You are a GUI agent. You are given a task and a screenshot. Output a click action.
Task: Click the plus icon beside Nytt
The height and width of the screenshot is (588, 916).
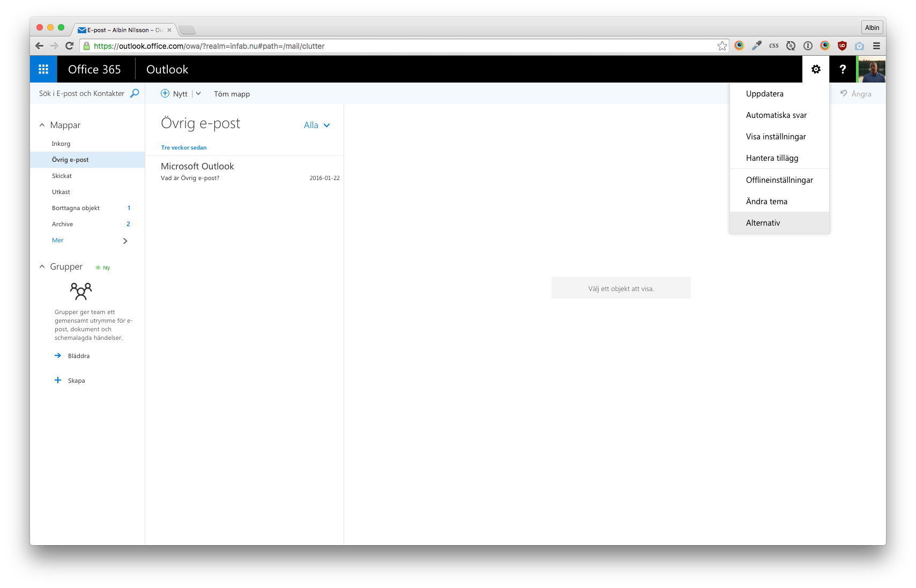pos(165,93)
